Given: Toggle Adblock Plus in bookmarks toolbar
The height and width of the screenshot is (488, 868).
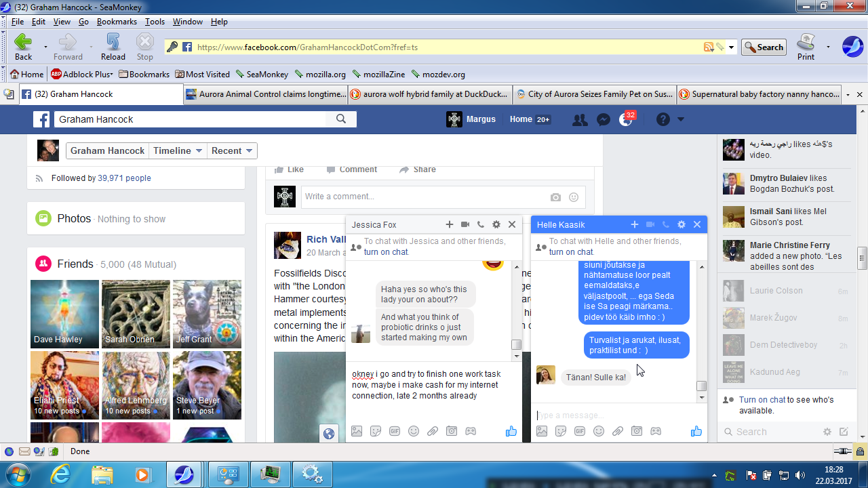Looking at the screenshot, I should pos(81,75).
